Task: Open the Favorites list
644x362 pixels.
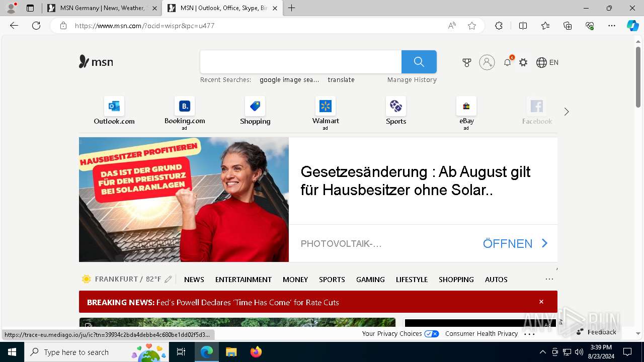Action: (545, 26)
